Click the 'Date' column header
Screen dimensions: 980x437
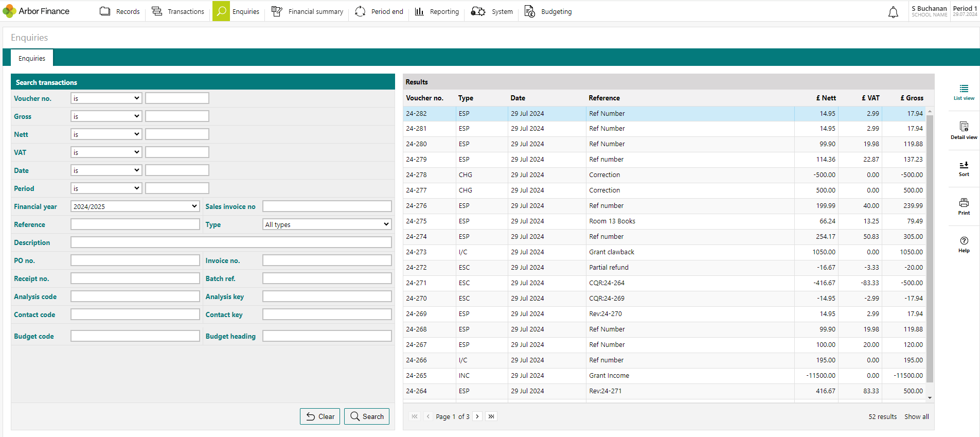coord(518,98)
